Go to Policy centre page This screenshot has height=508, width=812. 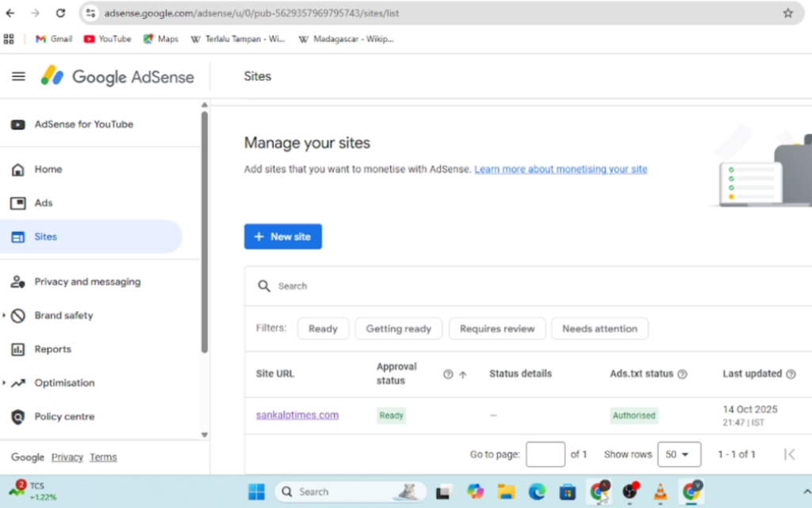[63, 417]
